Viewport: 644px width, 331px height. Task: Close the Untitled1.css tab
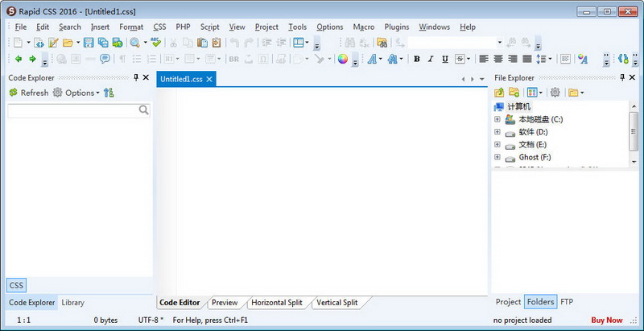point(209,79)
